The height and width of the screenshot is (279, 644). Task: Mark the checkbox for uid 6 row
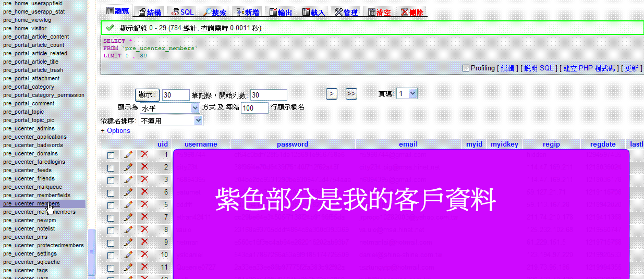pos(111,193)
